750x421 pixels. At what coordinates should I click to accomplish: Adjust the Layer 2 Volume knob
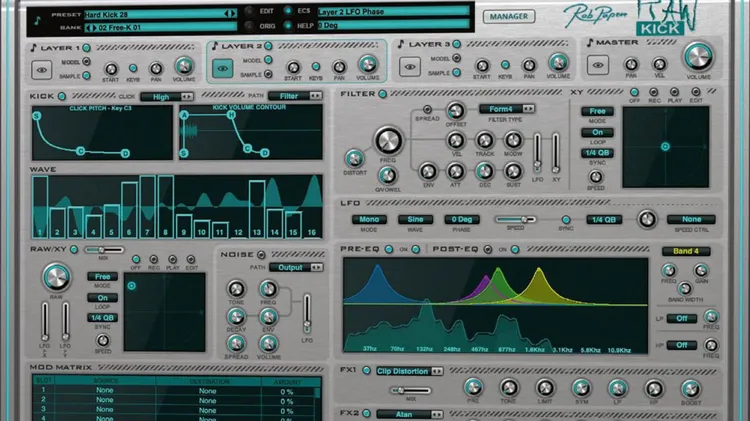(x=367, y=64)
